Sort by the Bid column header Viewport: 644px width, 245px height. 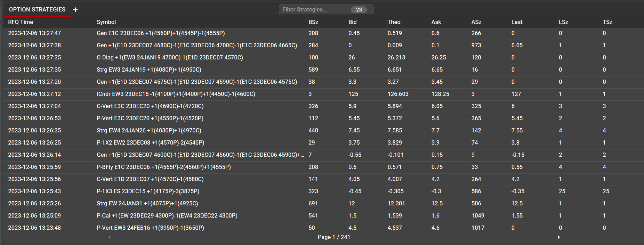coord(352,22)
